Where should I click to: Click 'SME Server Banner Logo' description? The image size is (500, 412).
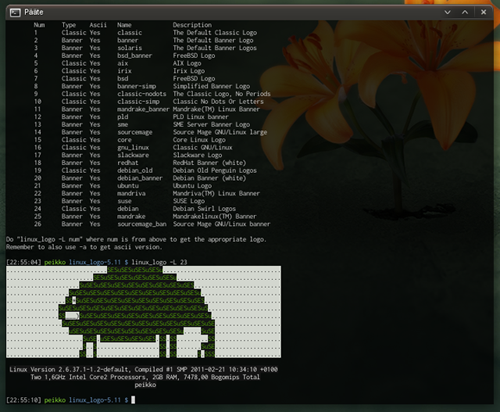[x=211, y=125]
